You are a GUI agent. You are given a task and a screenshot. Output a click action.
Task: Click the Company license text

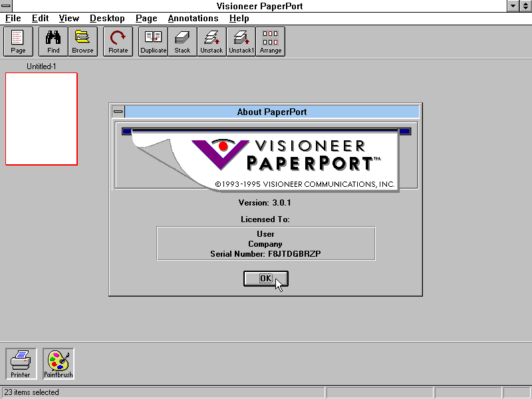coord(265,244)
